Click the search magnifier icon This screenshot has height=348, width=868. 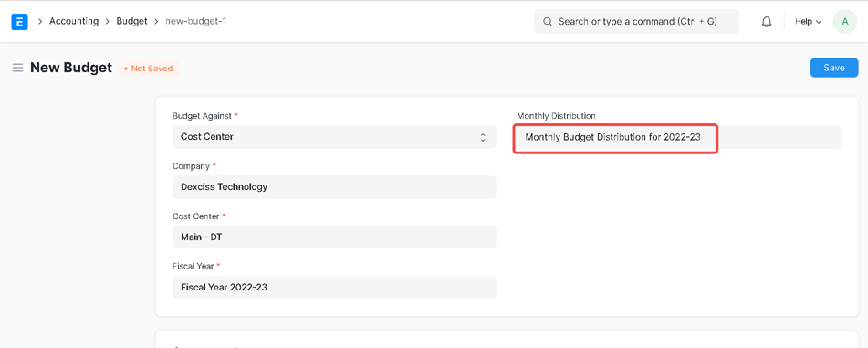click(x=548, y=22)
